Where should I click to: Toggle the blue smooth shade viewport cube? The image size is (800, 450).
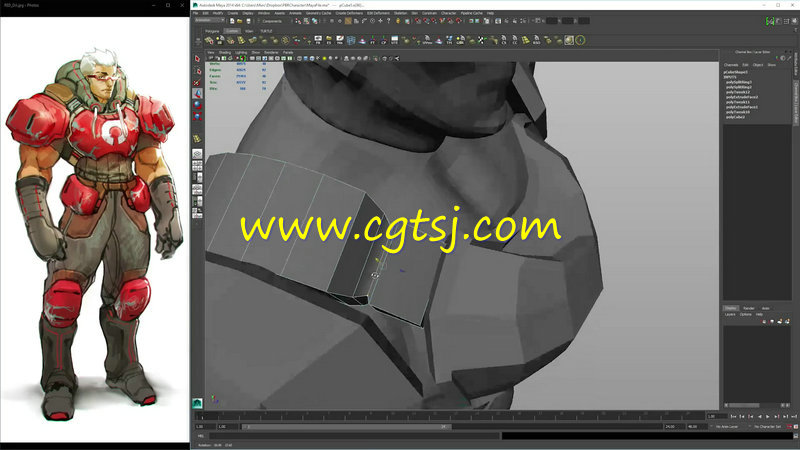click(306, 59)
